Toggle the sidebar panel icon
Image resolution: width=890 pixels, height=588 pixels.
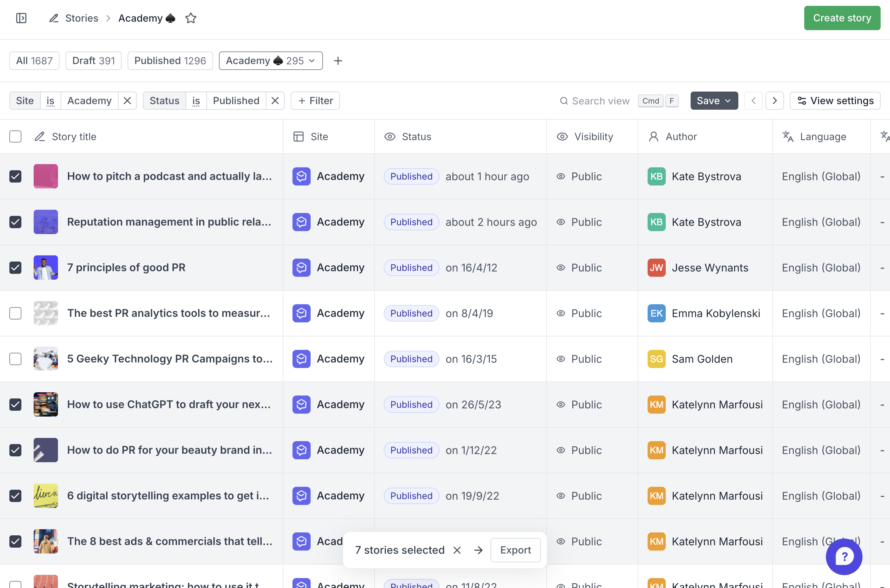click(x=21, y=18)
